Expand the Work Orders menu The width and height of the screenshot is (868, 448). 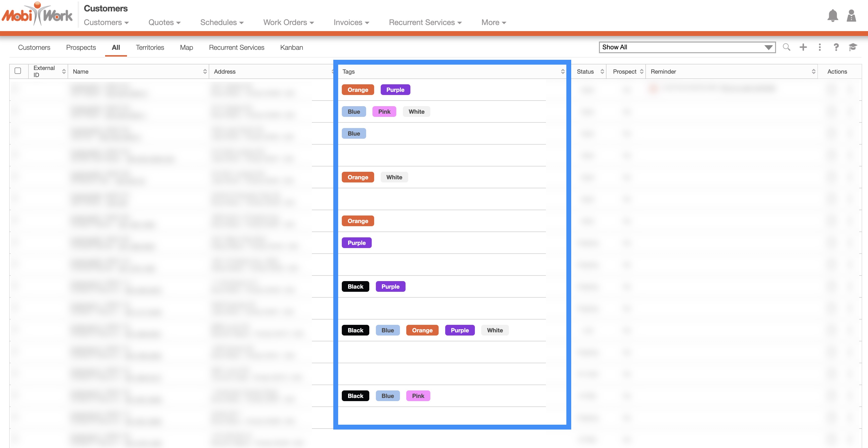[289, 23]
